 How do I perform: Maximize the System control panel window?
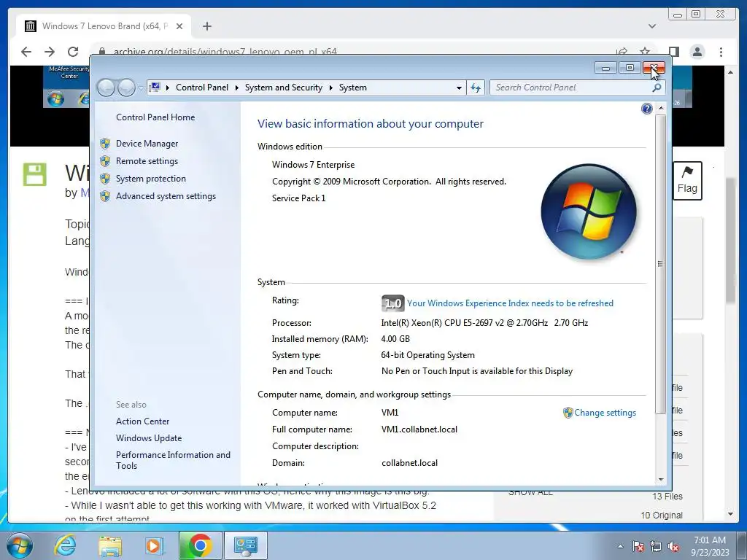(x=630, y=68)
